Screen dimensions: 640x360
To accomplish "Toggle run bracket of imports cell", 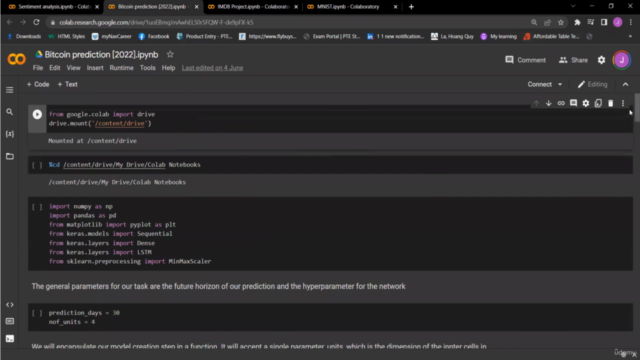I will pyautogui.click(x=37, y=207).
